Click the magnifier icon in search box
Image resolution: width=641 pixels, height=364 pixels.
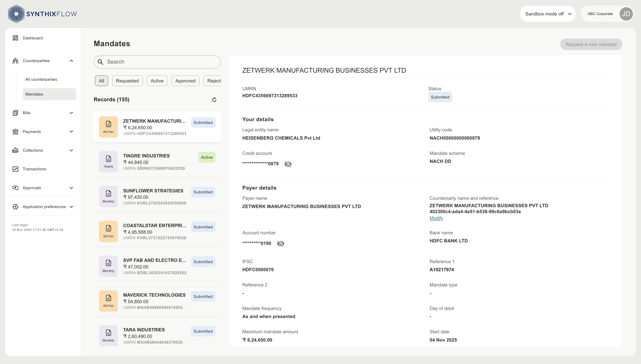(x=100, y=62)
